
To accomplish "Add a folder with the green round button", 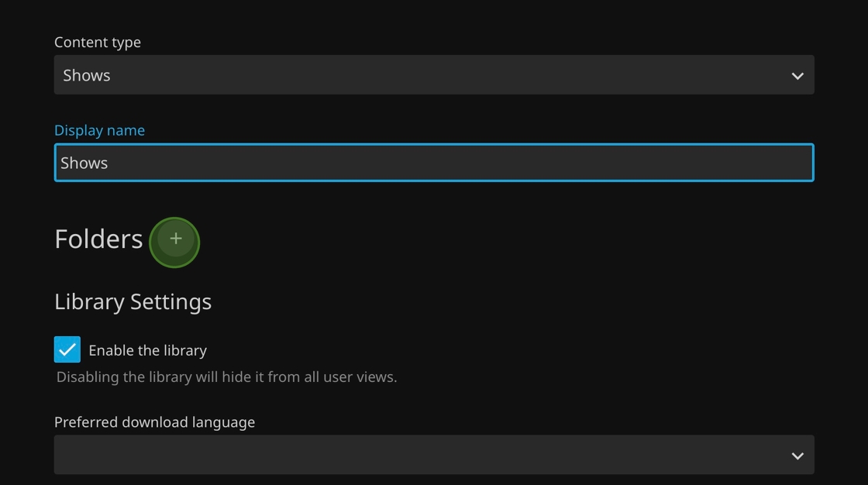I will tap(174, 242).
